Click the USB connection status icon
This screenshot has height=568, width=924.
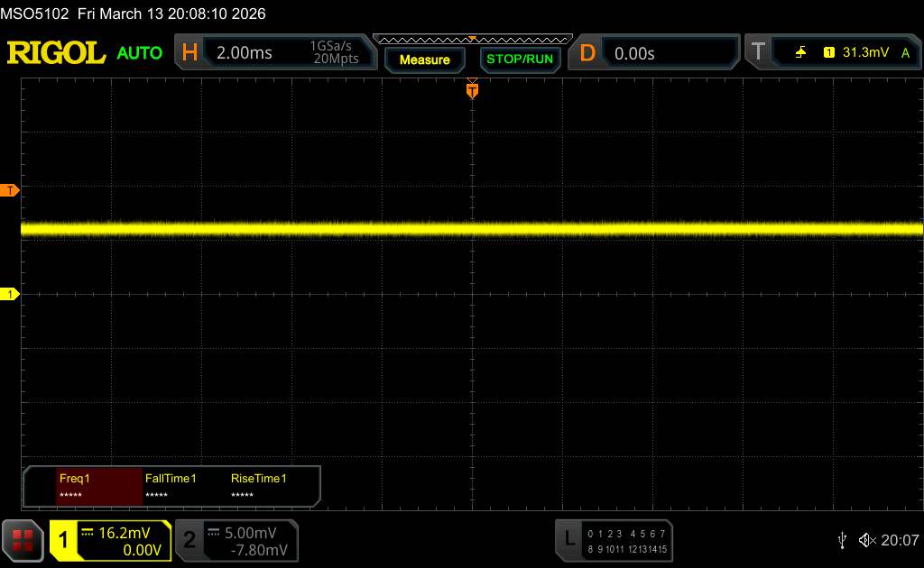click(x=843, y=540)
